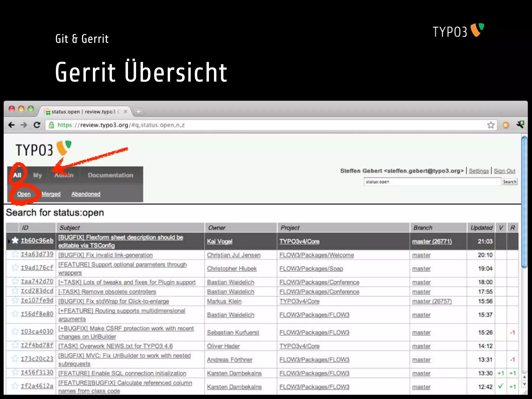The image size is (532, 399).
Task: Bookmark page with the star icon
Action: (491, 125)
